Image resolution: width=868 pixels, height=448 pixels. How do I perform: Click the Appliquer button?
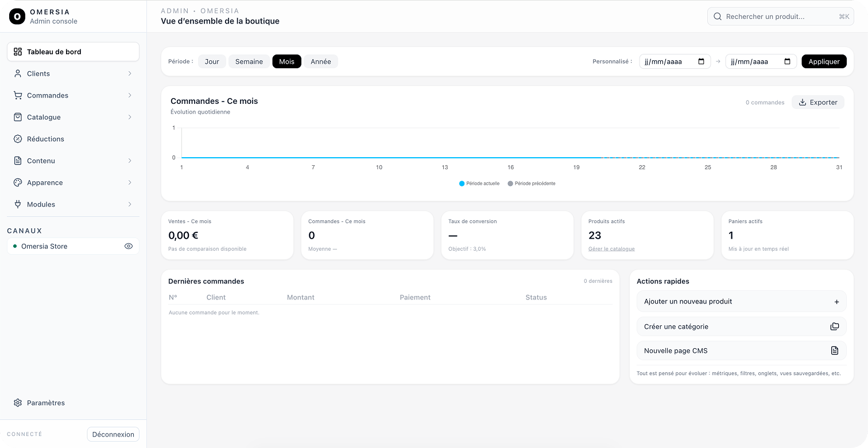click(x=823, y=61)
